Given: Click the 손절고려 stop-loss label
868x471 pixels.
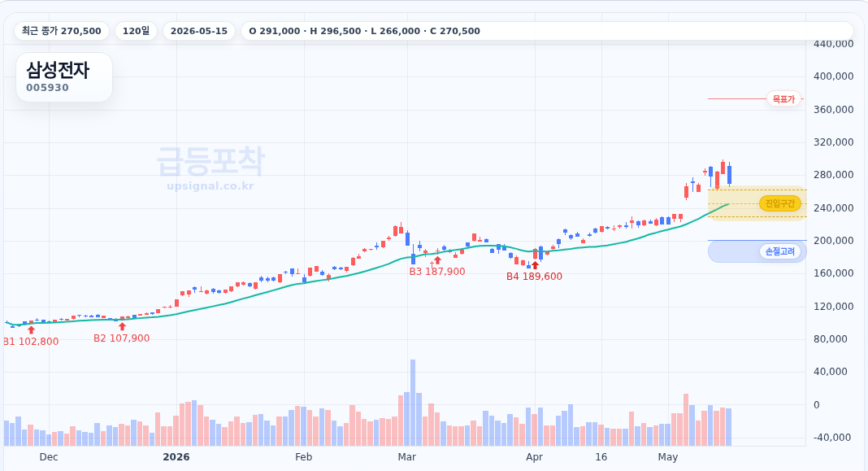Looking at the screenshot, I should click(780, 251).
